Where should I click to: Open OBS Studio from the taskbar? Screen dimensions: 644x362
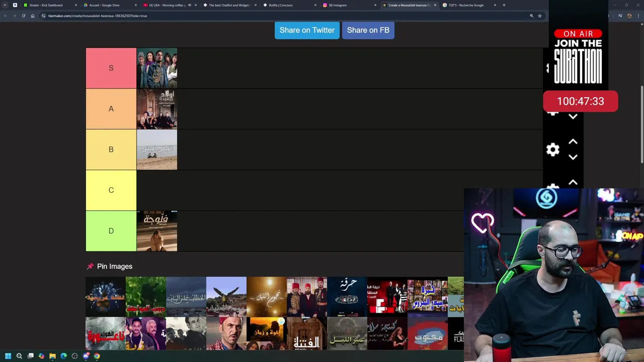pyautogui.click(x=74, y=356)
